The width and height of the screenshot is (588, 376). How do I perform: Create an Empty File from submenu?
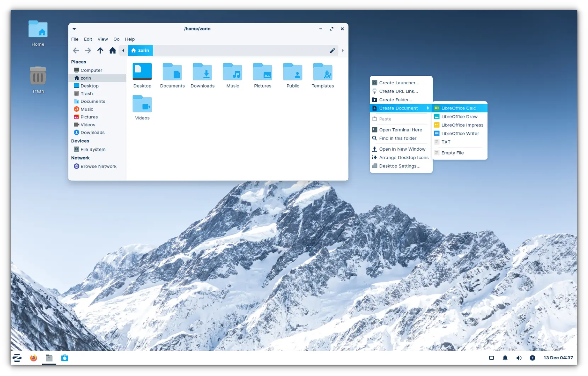[x=460, y=153]
